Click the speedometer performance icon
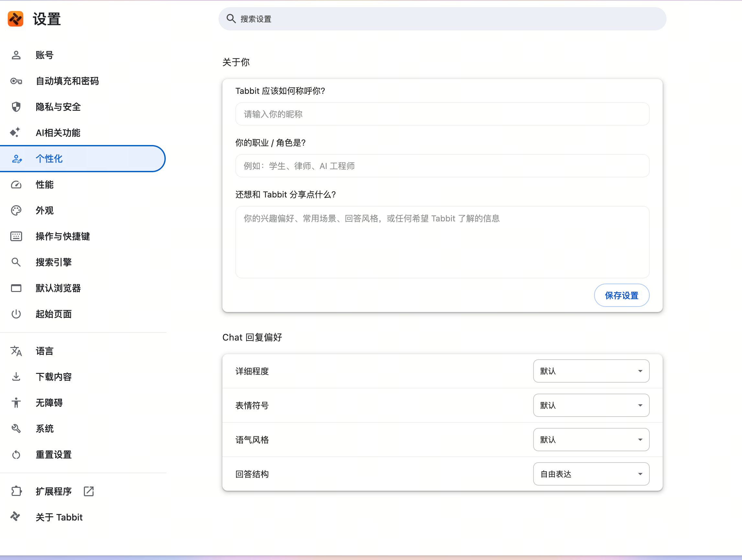This screenshot has height=560, width=742. [x=16, y=185]
